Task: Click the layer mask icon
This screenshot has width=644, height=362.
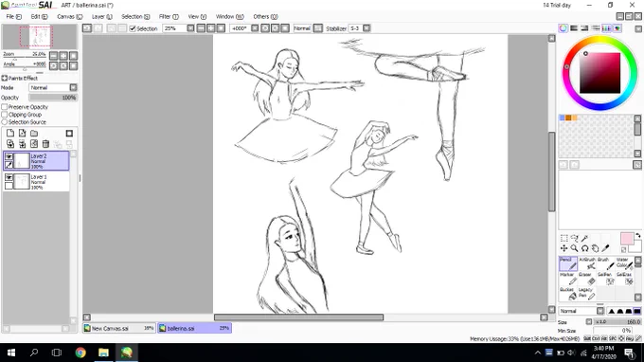Action: [69, 133]
